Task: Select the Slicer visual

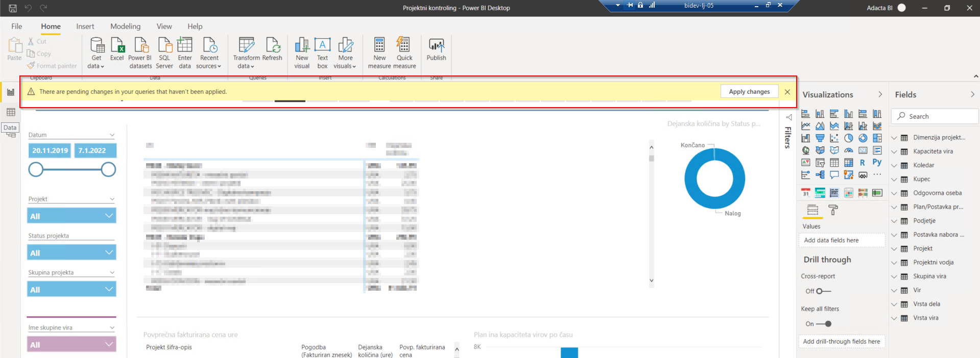Action: tap(820, 163)
